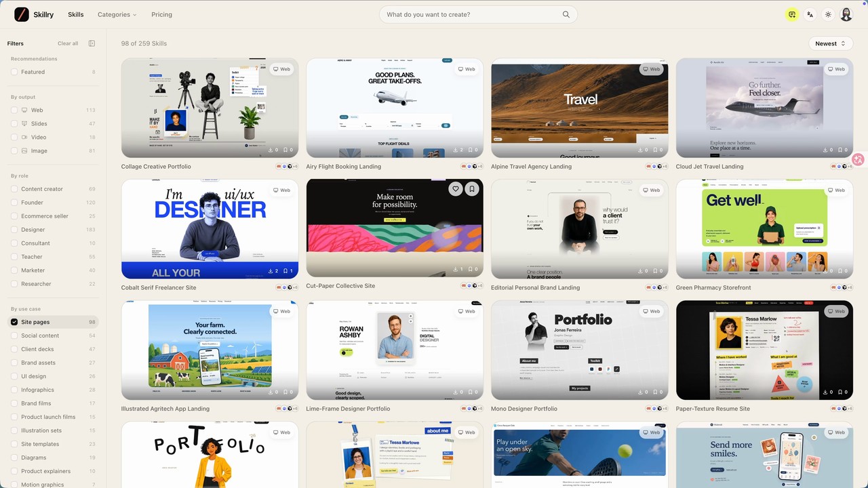Open Collage Creative Portfolio title link

point(156,166)
